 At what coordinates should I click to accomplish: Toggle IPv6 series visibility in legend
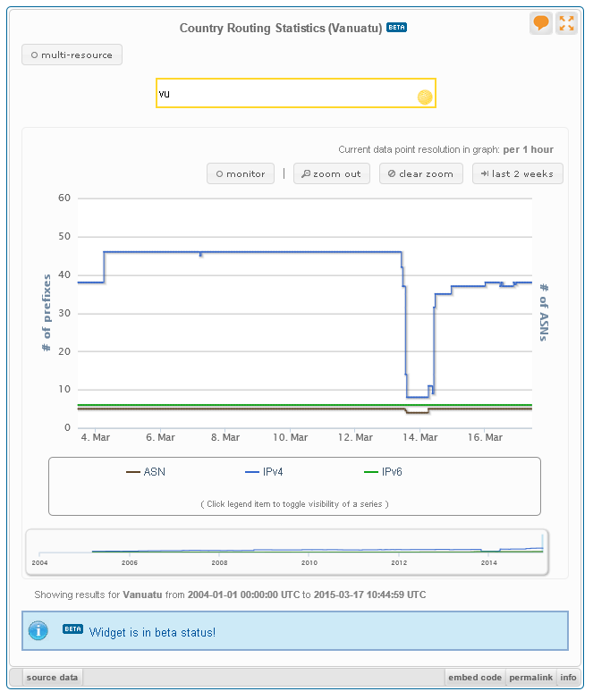click(x=383, y=471)
